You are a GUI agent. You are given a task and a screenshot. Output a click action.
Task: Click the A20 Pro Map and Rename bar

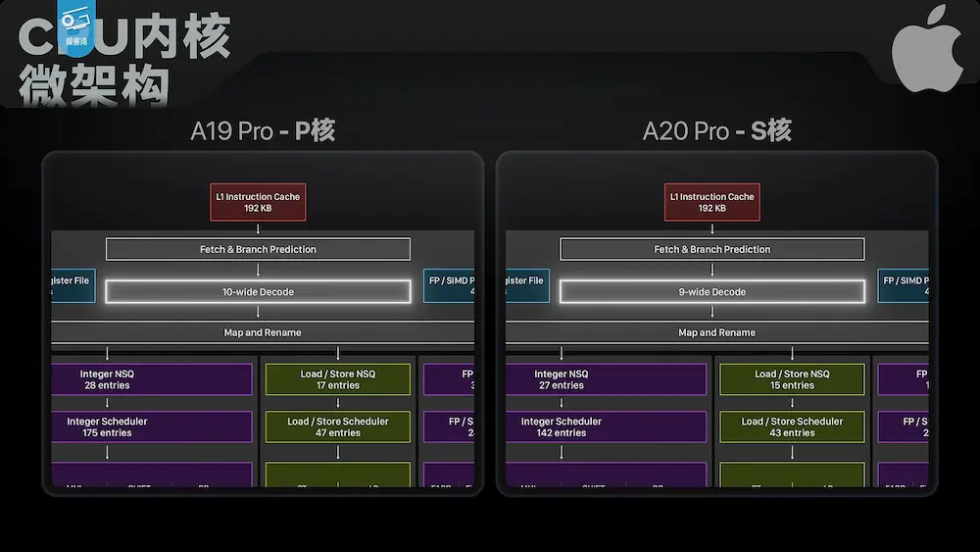click(x=717, y=332)
